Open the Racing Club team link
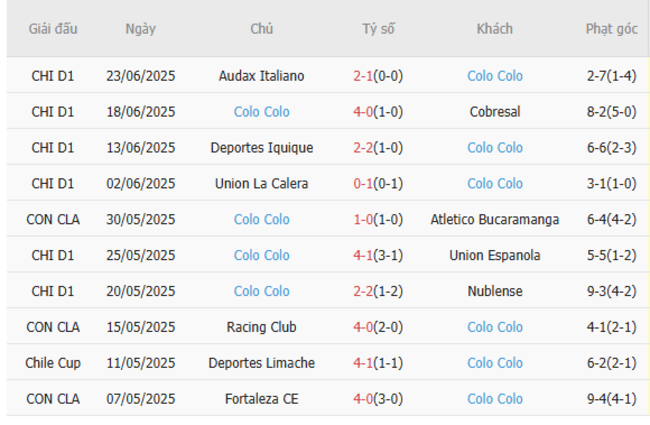Image resolution: width=650 pixels, height=425 pixels. 261,327
